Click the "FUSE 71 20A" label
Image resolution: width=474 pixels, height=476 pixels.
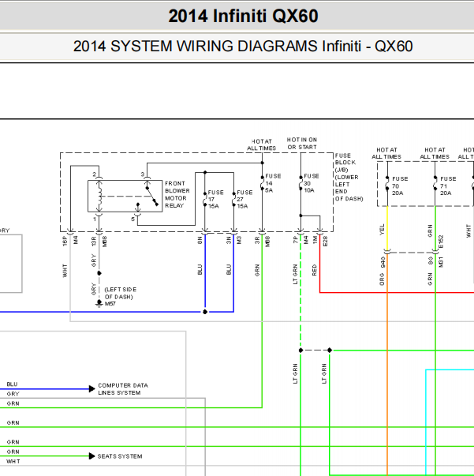pos(448,186)
